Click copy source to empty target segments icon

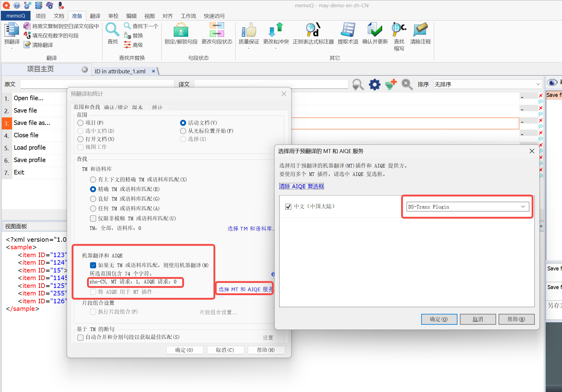coord(27,26)
